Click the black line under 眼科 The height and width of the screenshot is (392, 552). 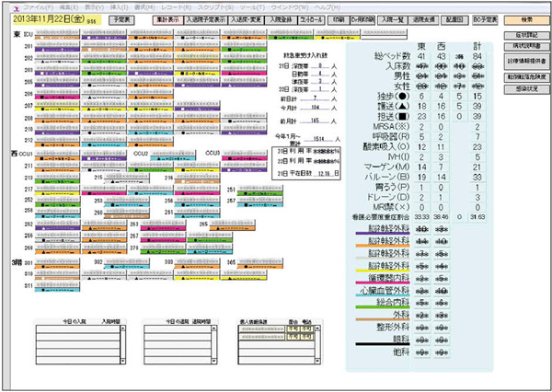tap(383, 344)
